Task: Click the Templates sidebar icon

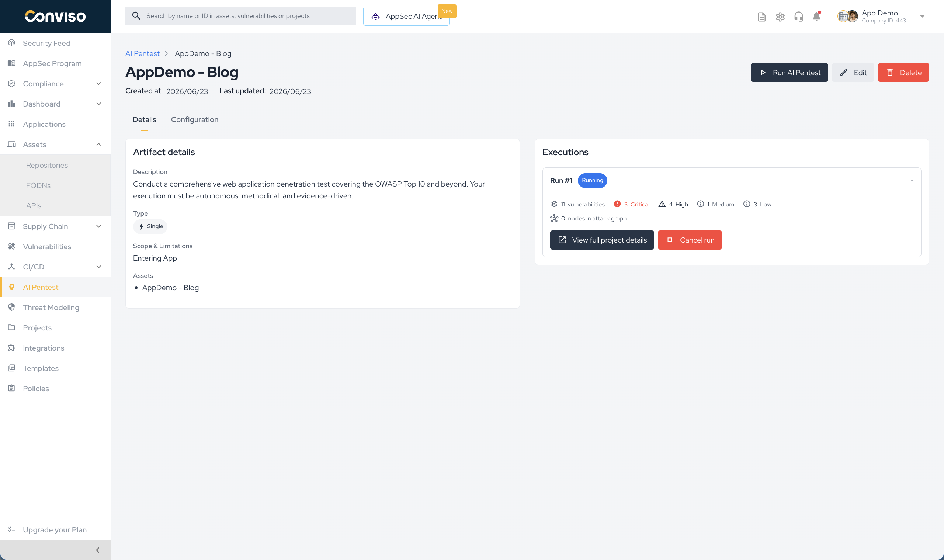Action: pyautogui.click(x=12, y=368)
